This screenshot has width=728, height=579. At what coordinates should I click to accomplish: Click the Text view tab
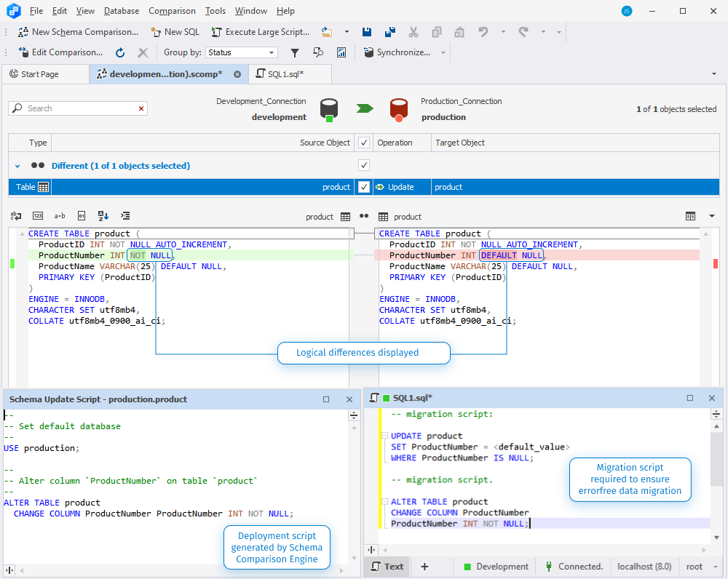pyautogui.click(x=387, y=567)
